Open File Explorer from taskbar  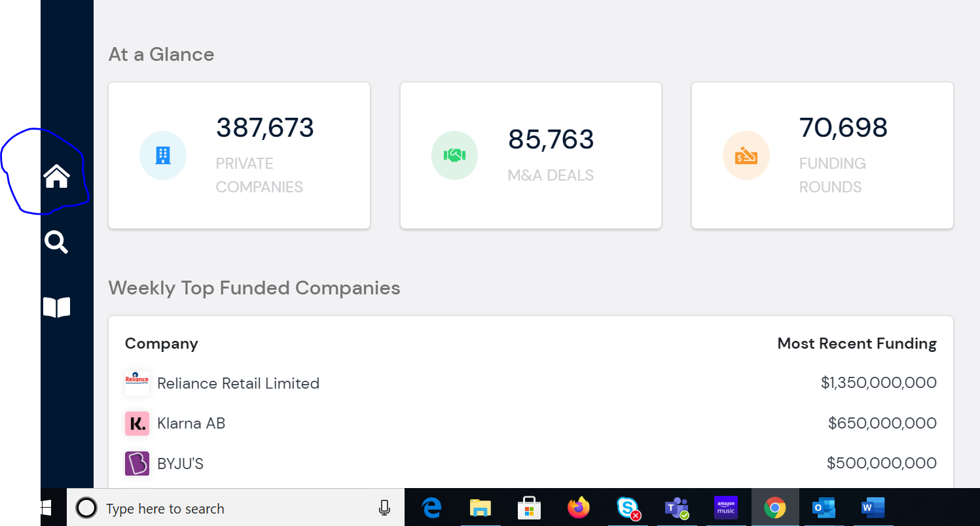(481, 508)
